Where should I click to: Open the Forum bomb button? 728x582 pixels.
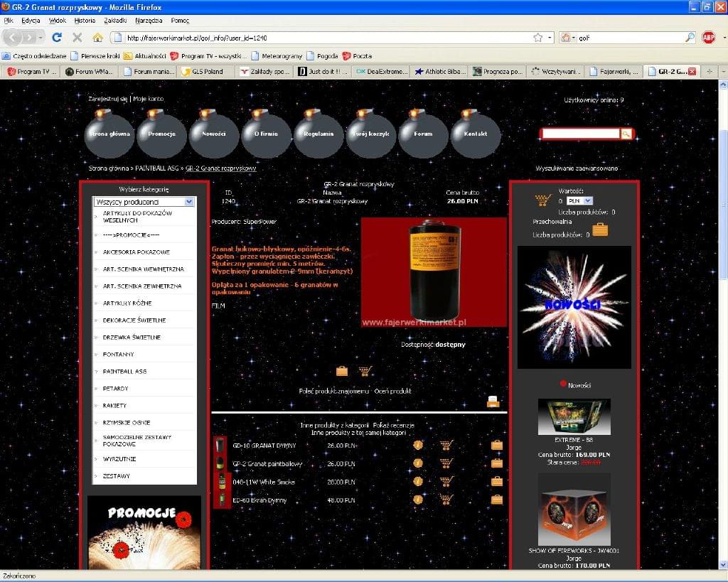coord(423,134)
